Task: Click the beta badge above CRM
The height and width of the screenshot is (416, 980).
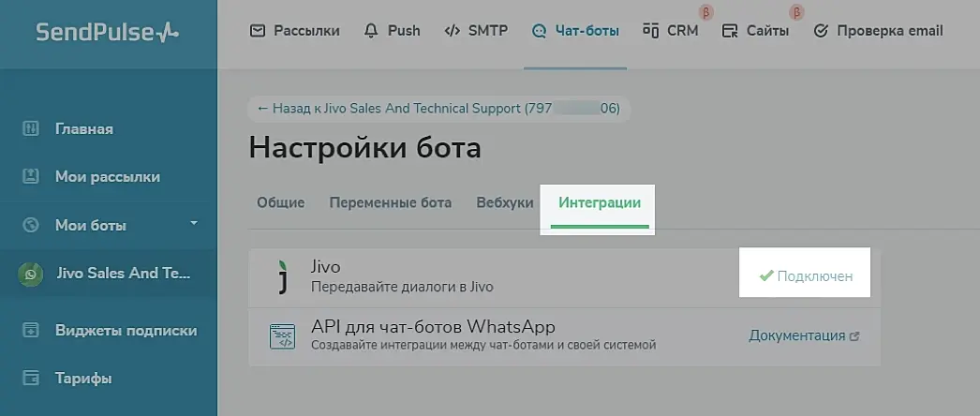Action: [x=706, y=11]
